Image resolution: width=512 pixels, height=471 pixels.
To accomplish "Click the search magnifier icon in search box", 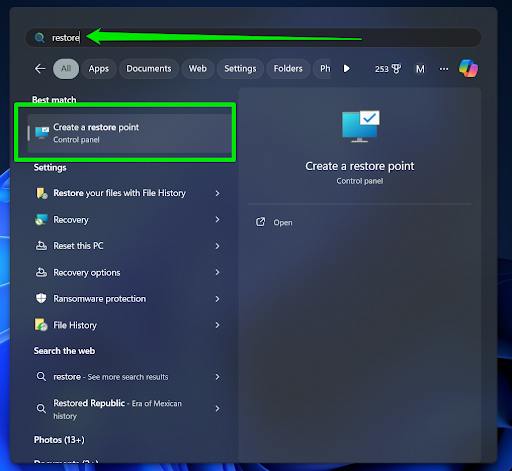I will (x=39, y=38).
